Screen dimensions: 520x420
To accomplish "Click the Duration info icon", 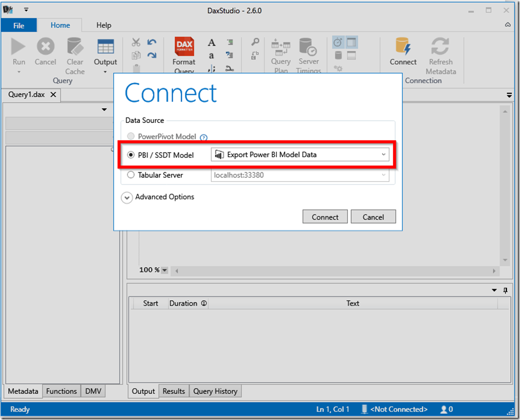I will click(204, 303).
